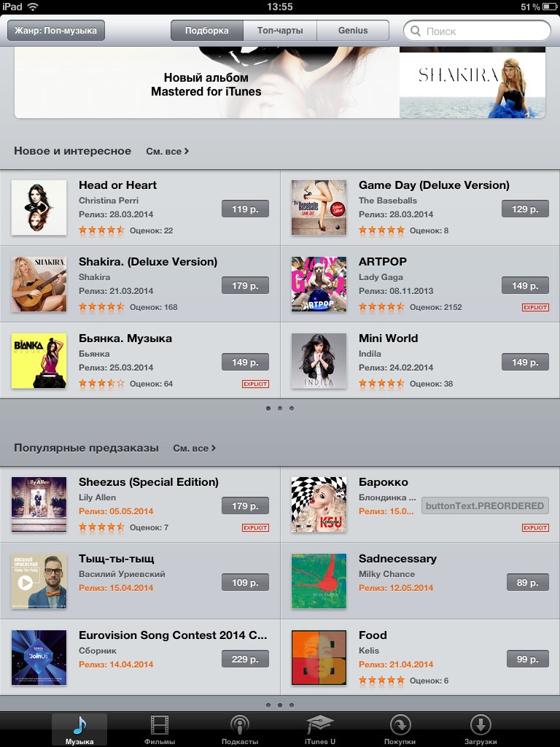
Task: Open the Фильмы tab icon
Action: (x=159, y=726)
